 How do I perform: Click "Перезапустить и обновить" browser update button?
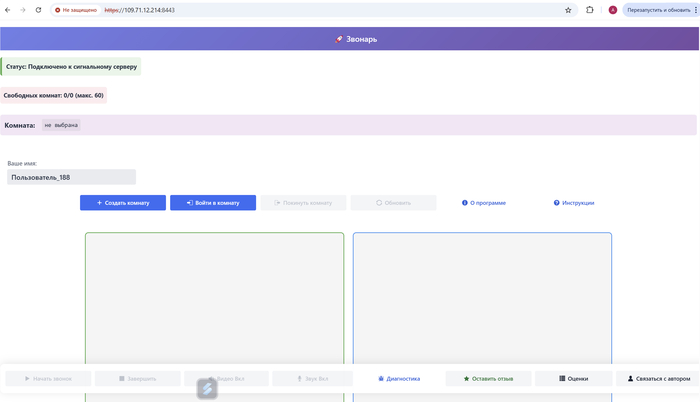[657, 10]
